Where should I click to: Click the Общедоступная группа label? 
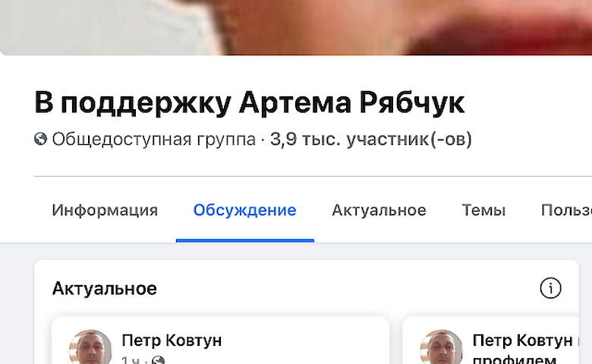pos(154,140)
